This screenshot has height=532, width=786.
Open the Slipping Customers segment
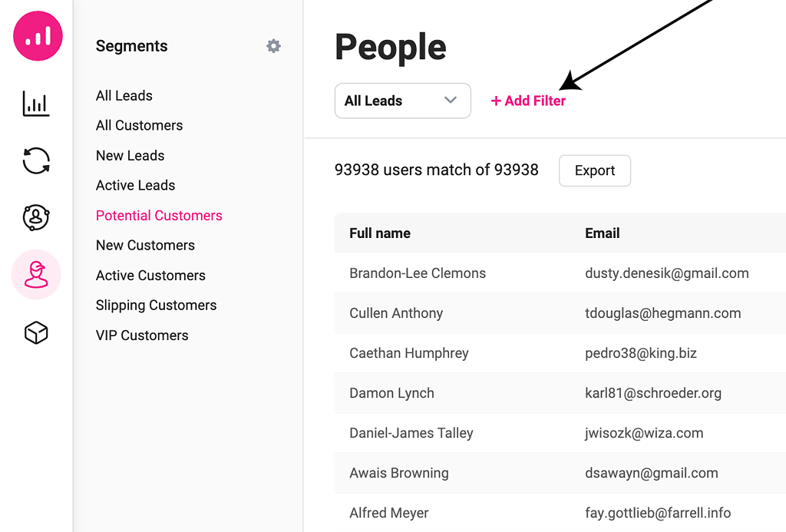click(156, 306)
